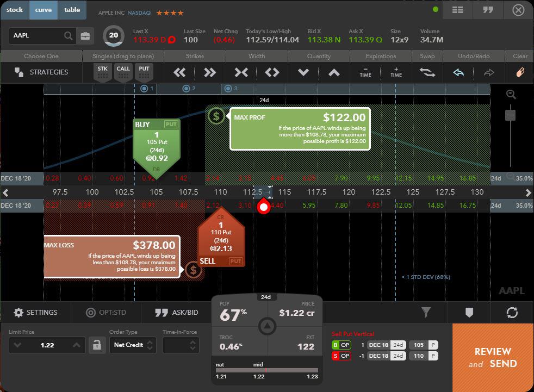Switch to the stock tab
This screenshot has width=534, height=392.
tap(15, 10)
